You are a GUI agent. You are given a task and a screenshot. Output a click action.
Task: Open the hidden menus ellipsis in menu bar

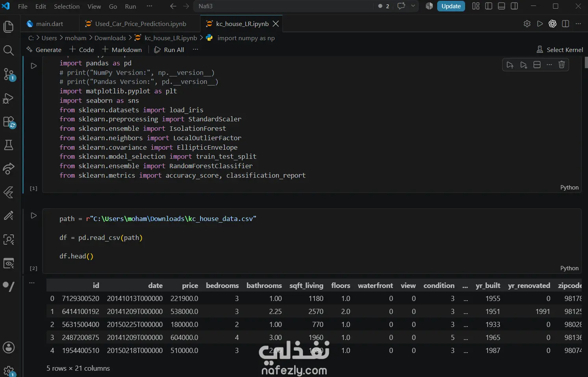pyautogui.click(x=149, y=6)
